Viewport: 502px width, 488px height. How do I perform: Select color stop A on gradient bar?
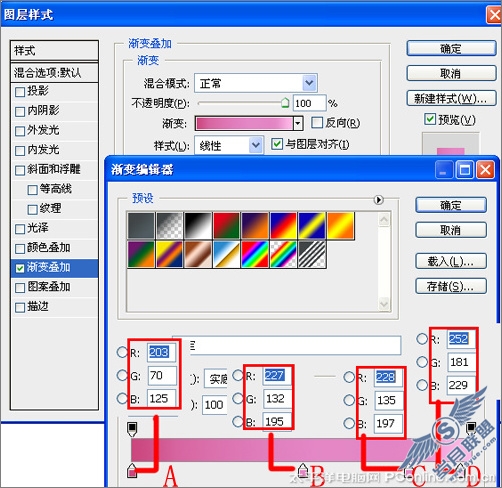pyautogui.click(x=132, y=470)
